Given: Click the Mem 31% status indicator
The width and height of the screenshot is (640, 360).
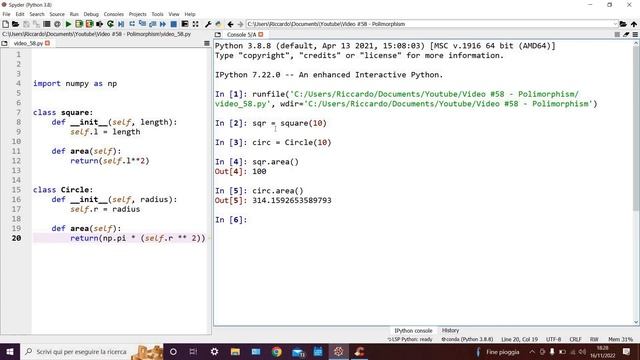Looking at the screenshot, I should click(620, 340).
